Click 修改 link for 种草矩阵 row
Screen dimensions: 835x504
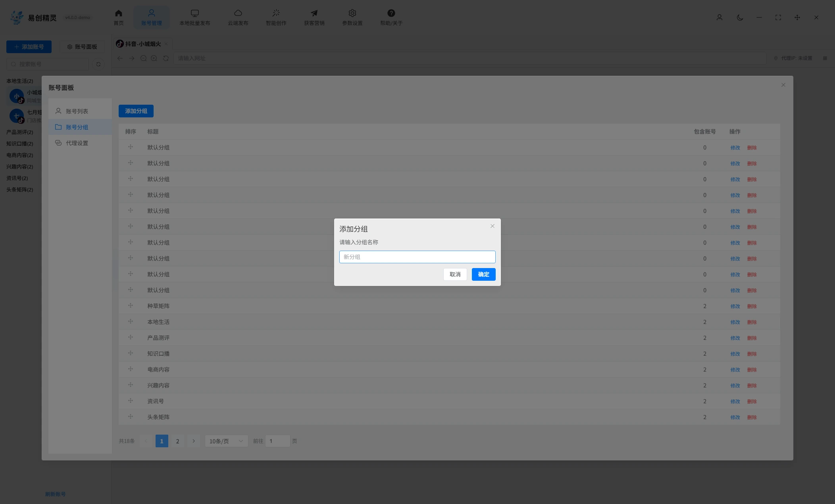coord(735,306)
